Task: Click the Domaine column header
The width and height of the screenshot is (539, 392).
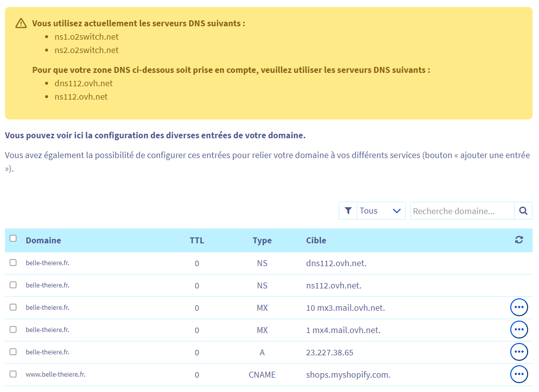Action: pos(43,240)
